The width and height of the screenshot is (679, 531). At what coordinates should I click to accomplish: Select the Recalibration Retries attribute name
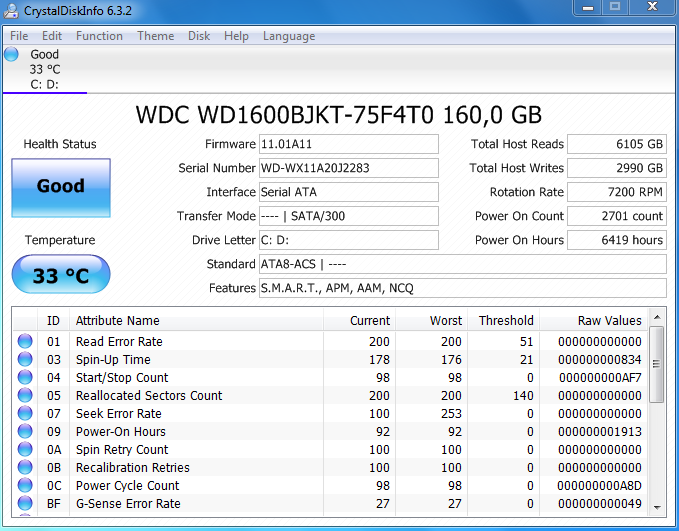[x=133, y=468]
